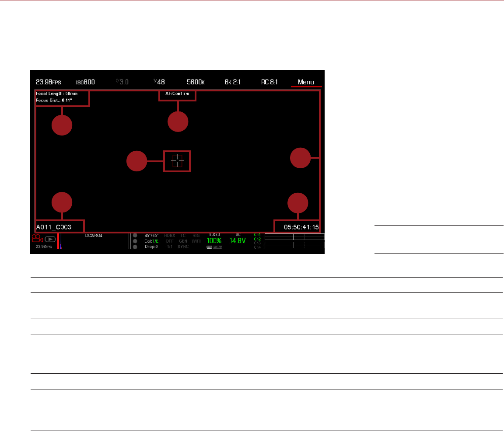Viewport: 504px width, 431px height.
Task: Tap the indicator dot beside Cal:T/E
Action: click(135, 241)
